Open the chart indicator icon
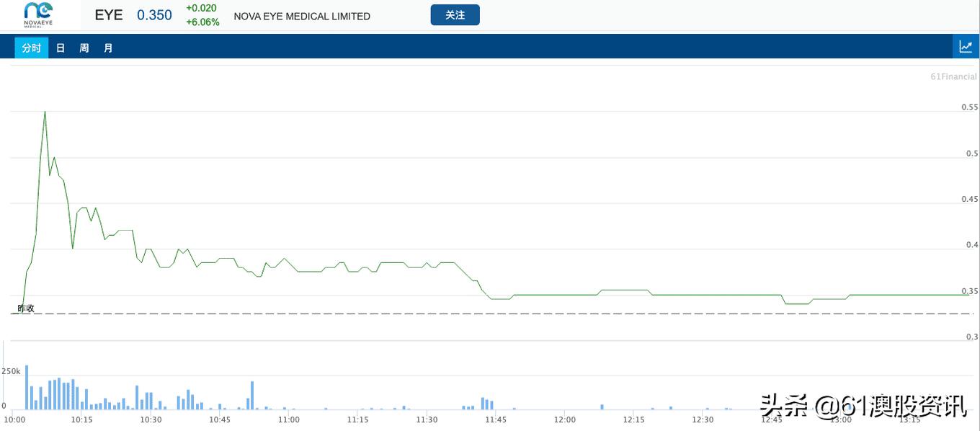The height and width of the screenshot is (431, 980). [x=966, y=47]
